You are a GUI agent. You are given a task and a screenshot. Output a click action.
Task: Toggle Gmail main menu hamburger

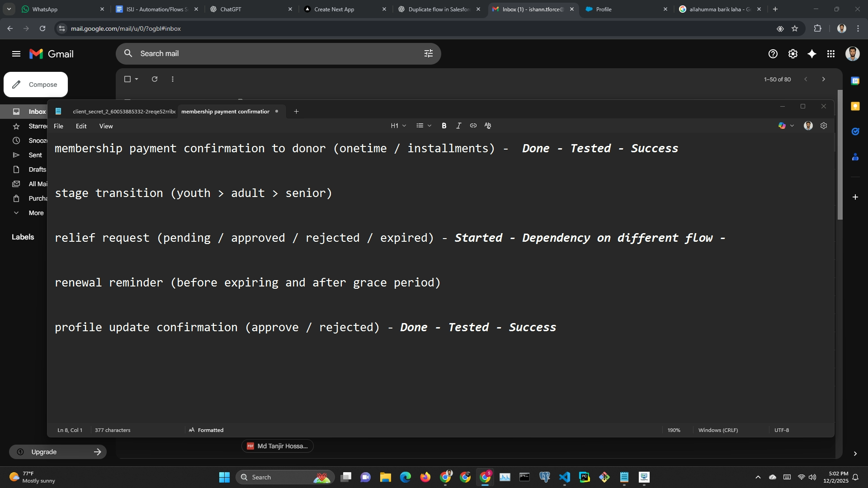coord(16,54)
